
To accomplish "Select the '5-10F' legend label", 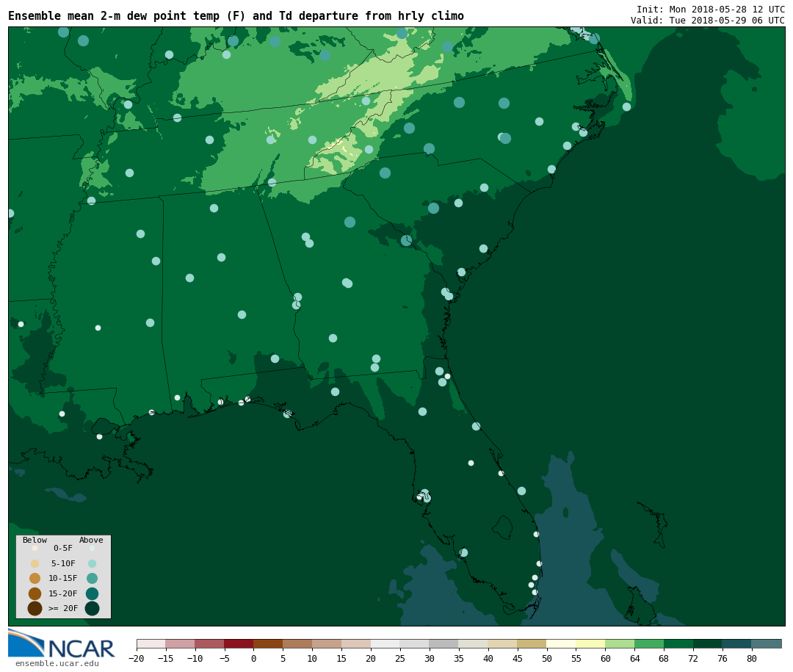I will coord(63,563).
